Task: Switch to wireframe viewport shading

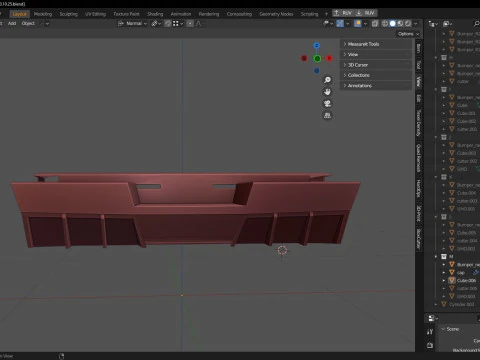Action: pyautogui.click(x=385, y=23)
